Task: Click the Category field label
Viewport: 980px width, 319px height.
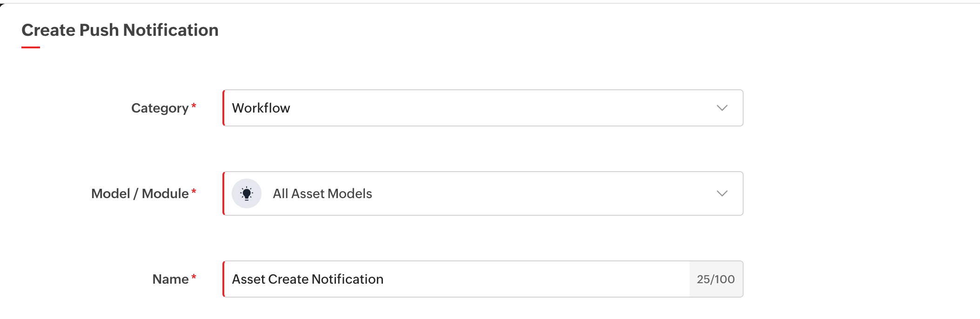Action: coord(160,108)
